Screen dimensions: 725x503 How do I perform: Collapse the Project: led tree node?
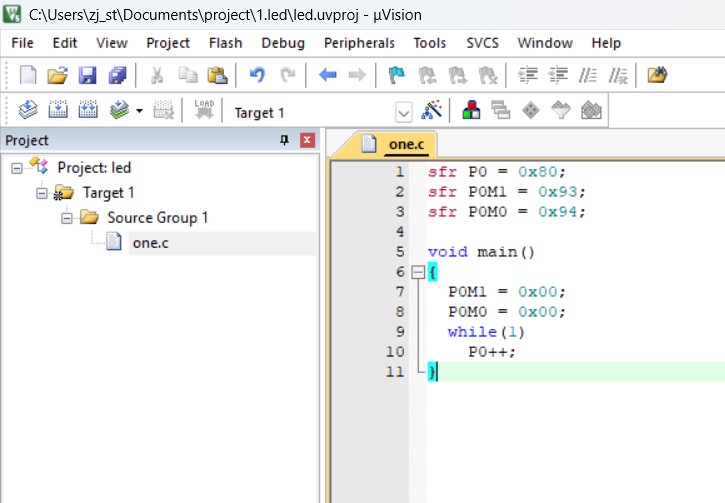(x=17, y=168)
